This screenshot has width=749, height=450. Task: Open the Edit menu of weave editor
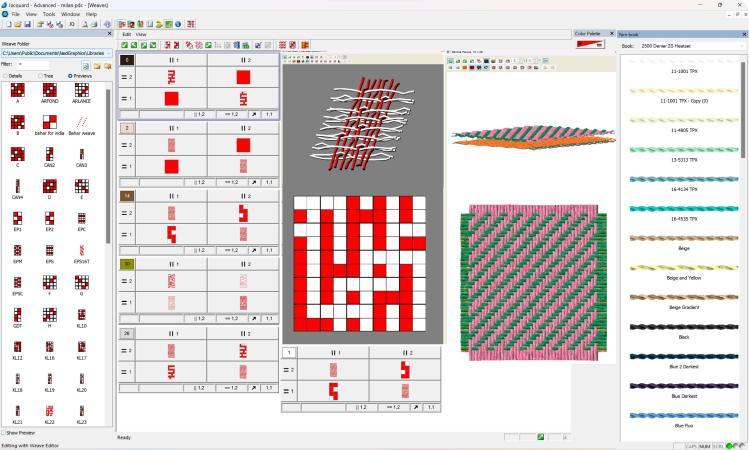click(x=126, y=34)
